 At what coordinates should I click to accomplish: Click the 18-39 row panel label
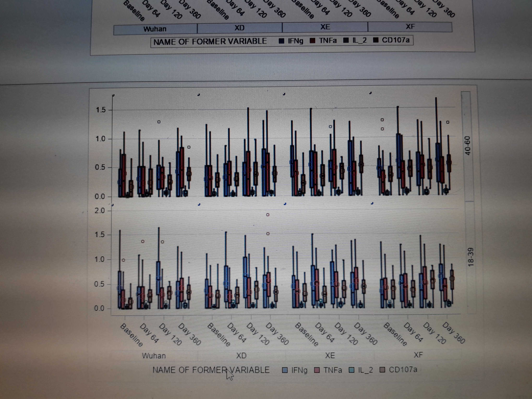(471, 257)
